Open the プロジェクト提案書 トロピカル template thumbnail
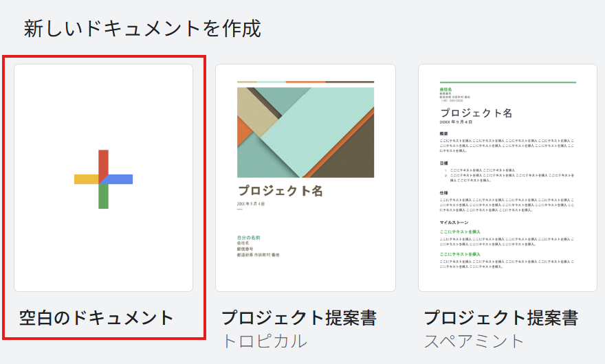Viewport: 605px width, 364px height. pos(305,178)
